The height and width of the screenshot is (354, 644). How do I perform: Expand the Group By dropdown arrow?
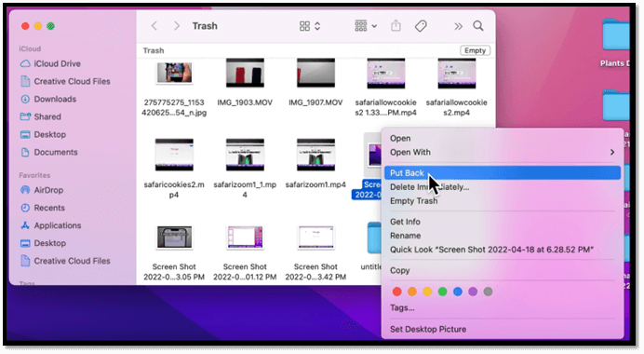[x=374, y=26]
